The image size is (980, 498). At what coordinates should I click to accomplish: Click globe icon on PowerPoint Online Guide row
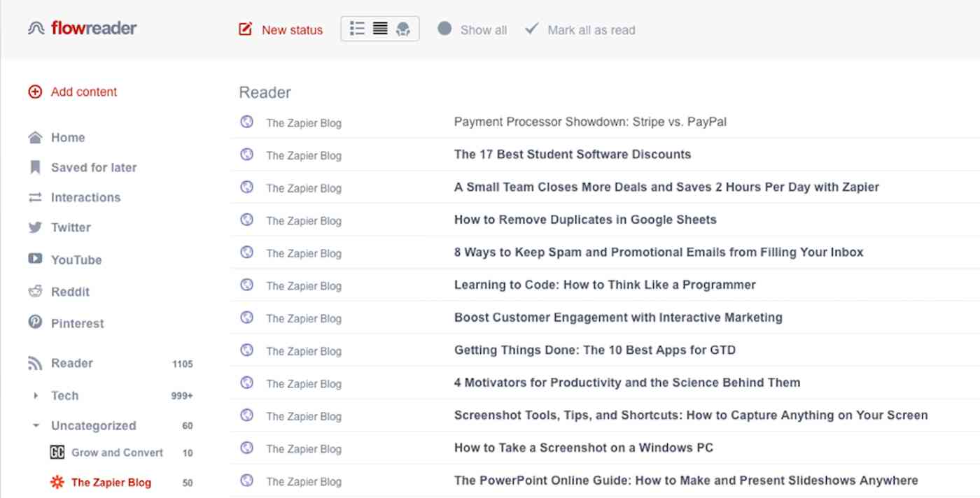point(246,481)
